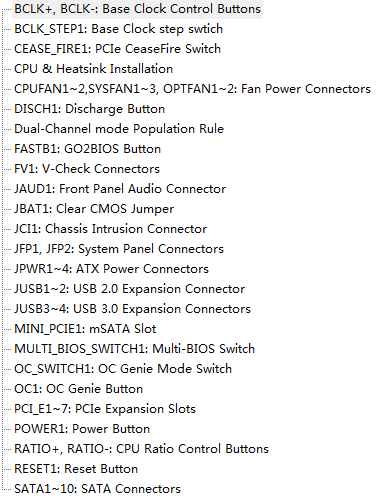The width and height of the screenshot is (383, 504).
Task: Open DISCH1: Discharge Button topic
Action: point(89,109)
